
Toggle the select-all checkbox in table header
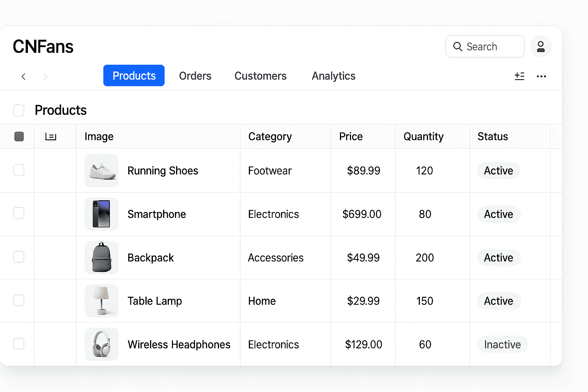[x=19, y=137]
